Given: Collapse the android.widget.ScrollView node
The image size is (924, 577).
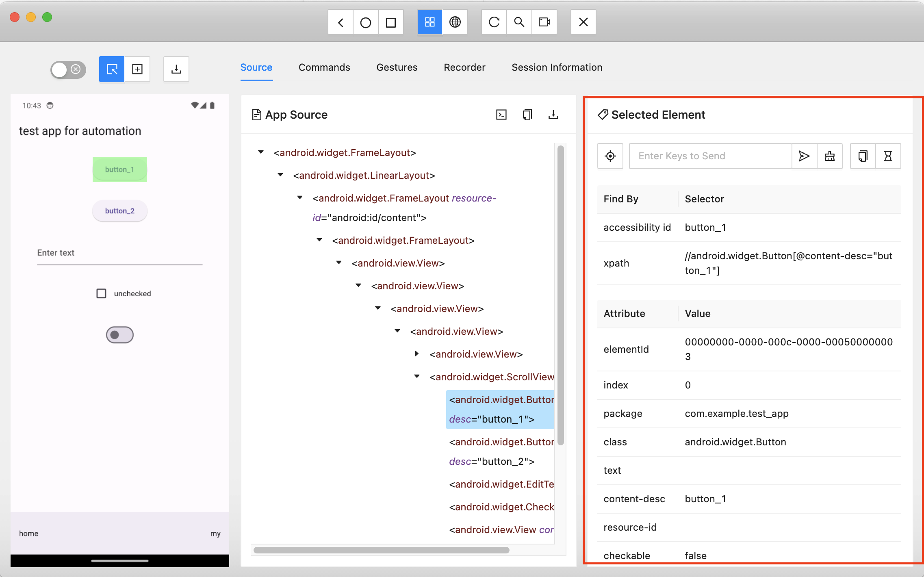Looking at the screenshot, I should coord(416,377).
